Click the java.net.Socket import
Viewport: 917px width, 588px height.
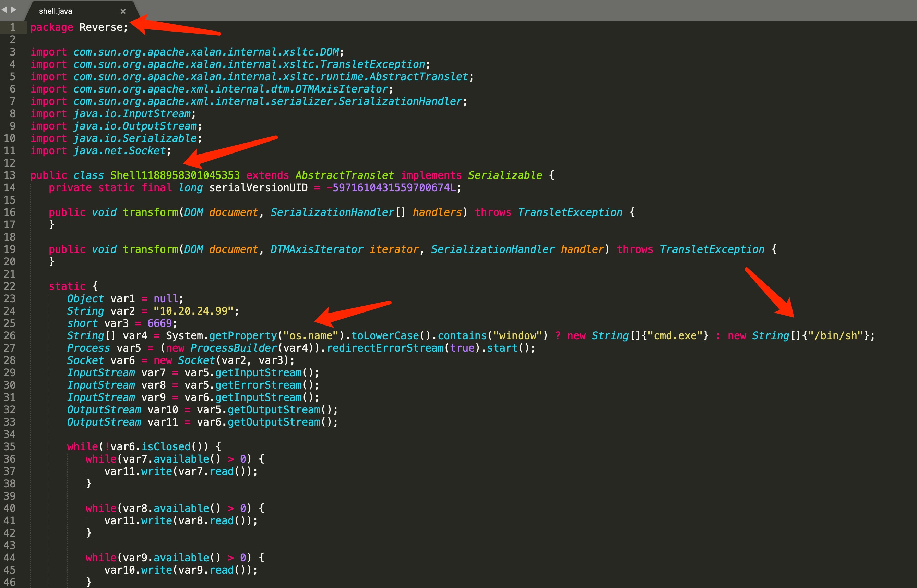120,151
